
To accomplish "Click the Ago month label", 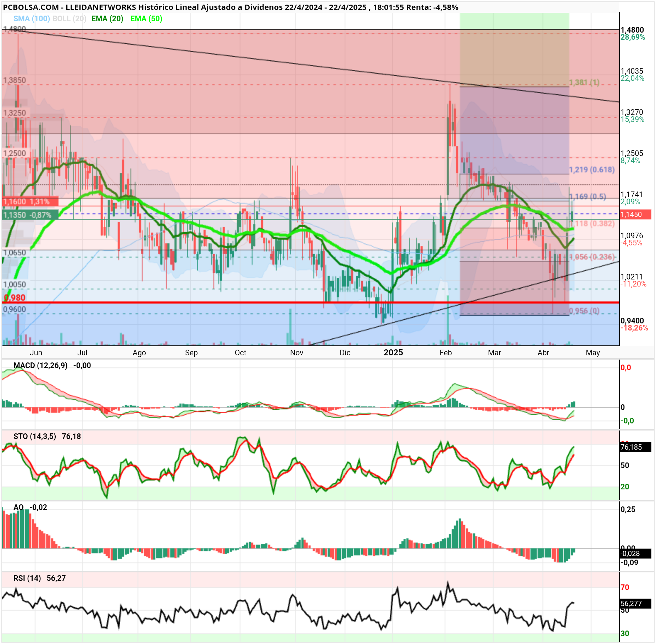I will (139, 353).
